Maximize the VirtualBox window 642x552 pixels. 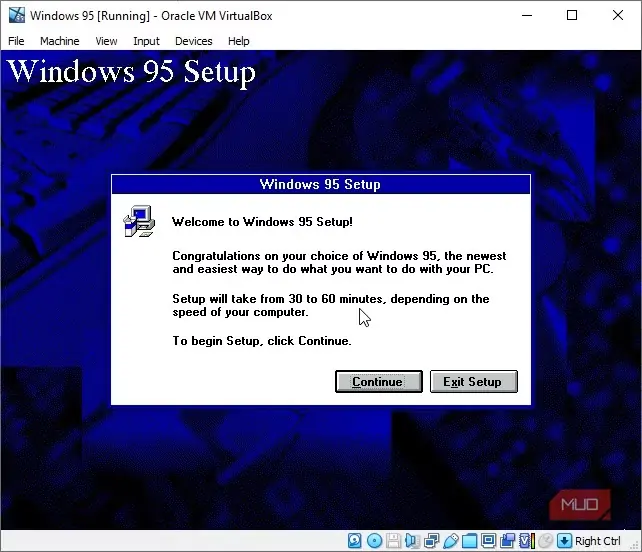point(572,16)
